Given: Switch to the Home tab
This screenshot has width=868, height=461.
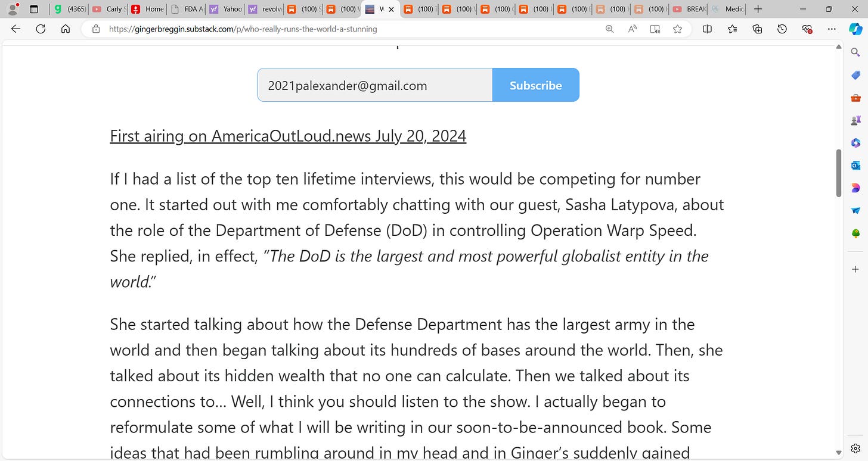Looking at the screenshot, I should [x=147, y=9].
